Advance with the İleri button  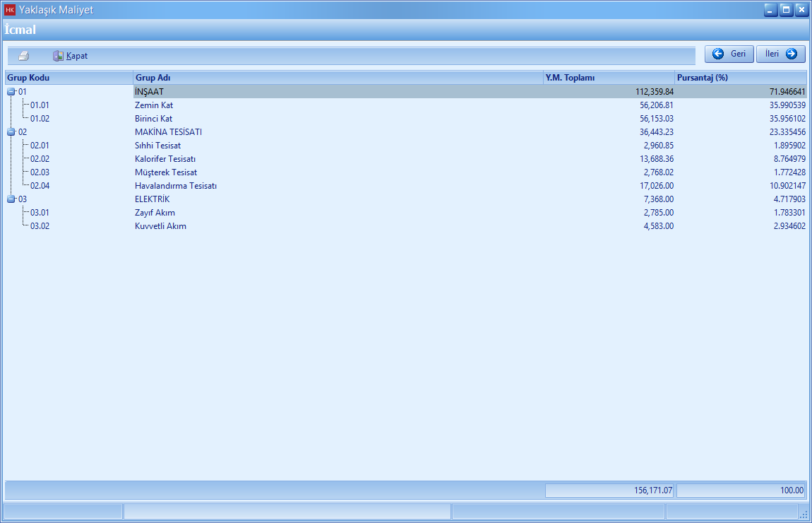tap(780, 54)
